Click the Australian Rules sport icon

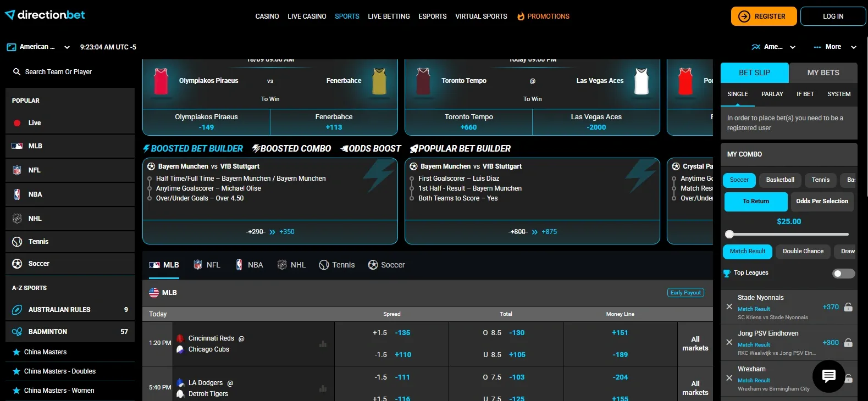pos(17,310)
